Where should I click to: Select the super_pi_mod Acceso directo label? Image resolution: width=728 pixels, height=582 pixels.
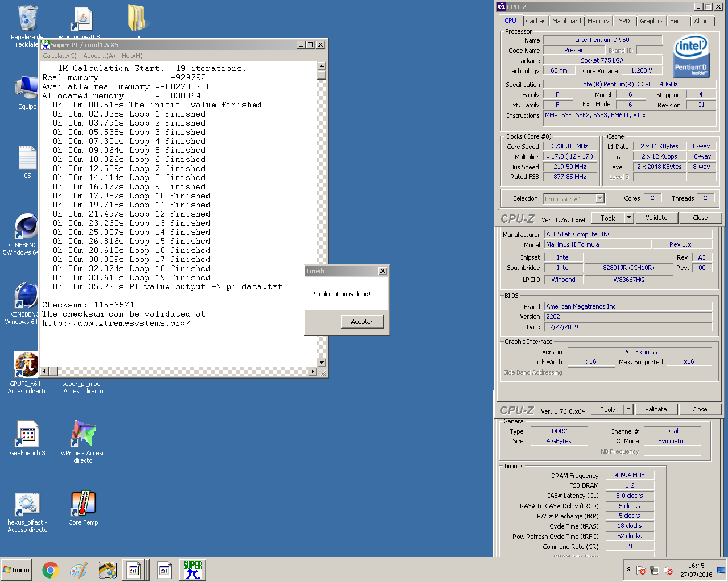point(83,388)
